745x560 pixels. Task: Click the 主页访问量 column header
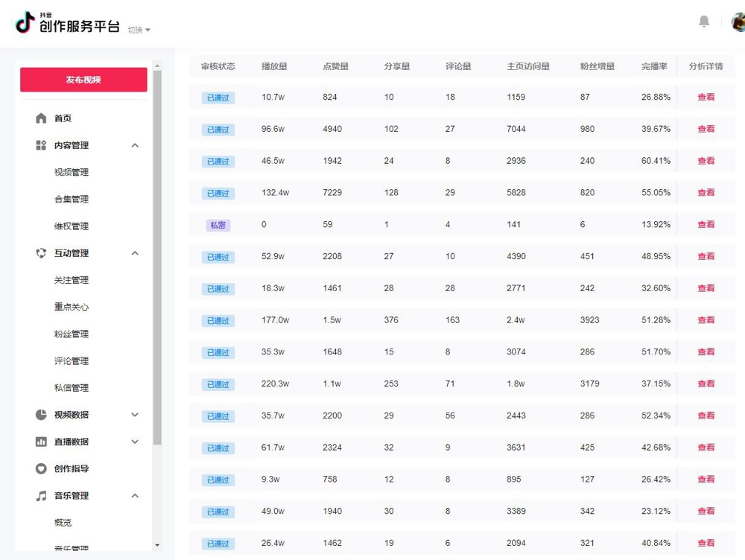528,66
